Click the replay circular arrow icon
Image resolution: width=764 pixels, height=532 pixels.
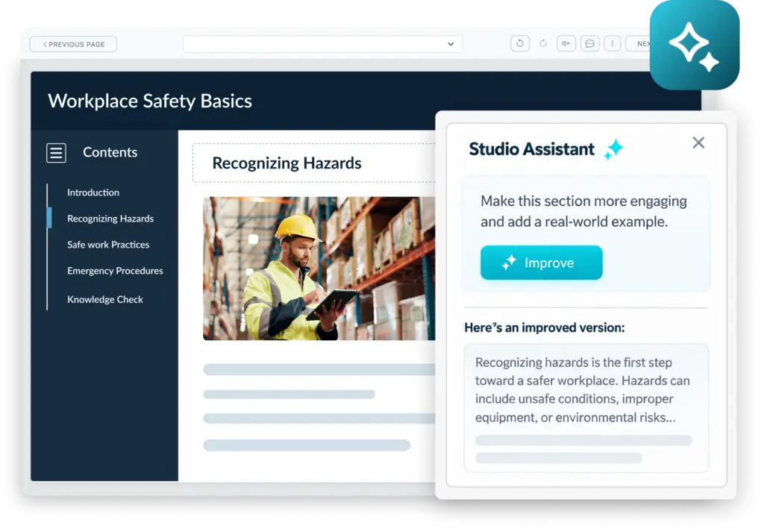pos(520,44)
